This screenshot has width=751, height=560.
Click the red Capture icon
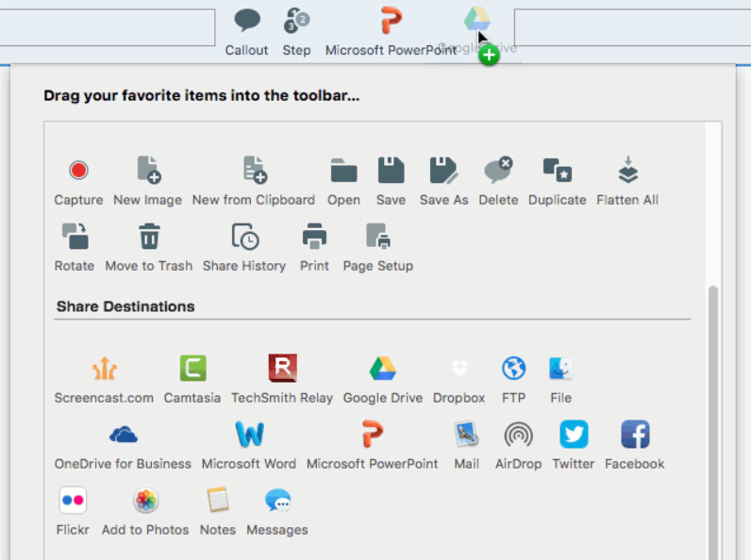tap(78, 171)
